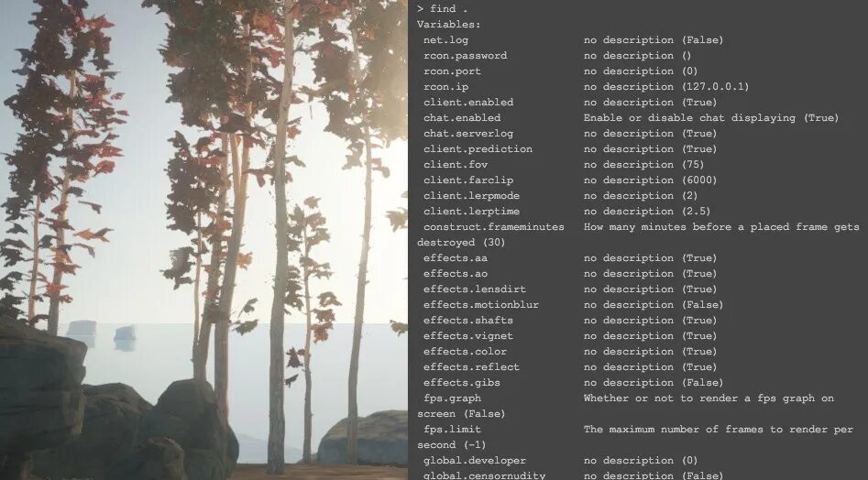Click the fps.limit variable name

pos(452,429)
